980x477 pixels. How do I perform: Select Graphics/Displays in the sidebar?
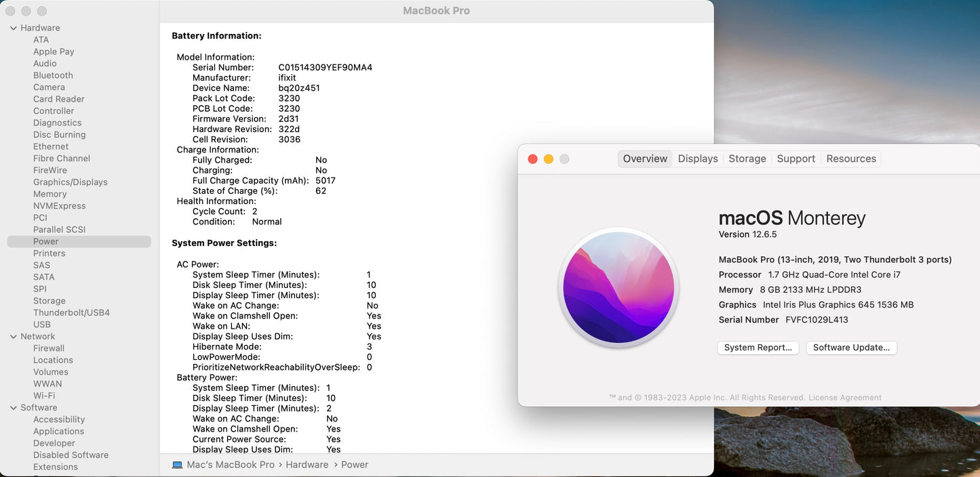click(x=70, y=182)
